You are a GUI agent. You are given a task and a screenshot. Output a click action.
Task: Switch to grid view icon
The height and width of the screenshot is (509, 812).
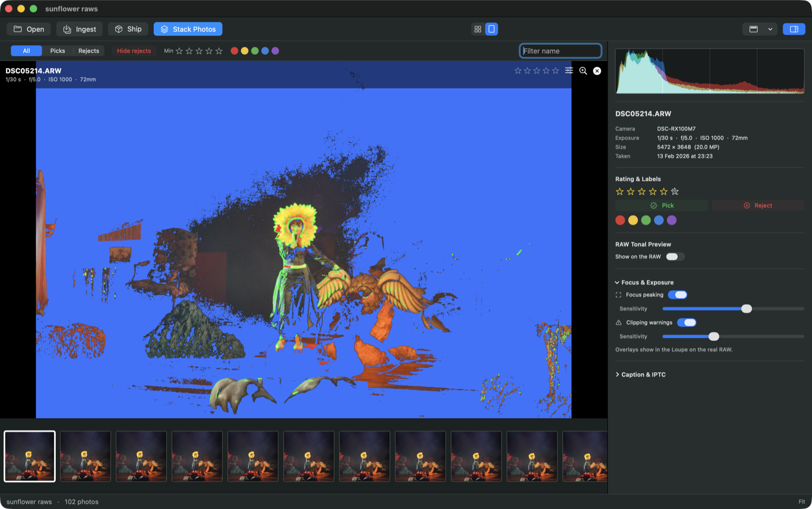click(477, 29)
